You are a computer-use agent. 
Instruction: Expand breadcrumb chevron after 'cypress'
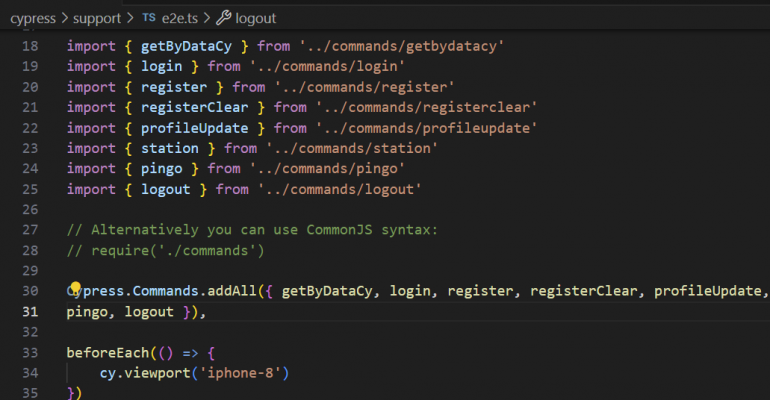(x=65, y=18)
